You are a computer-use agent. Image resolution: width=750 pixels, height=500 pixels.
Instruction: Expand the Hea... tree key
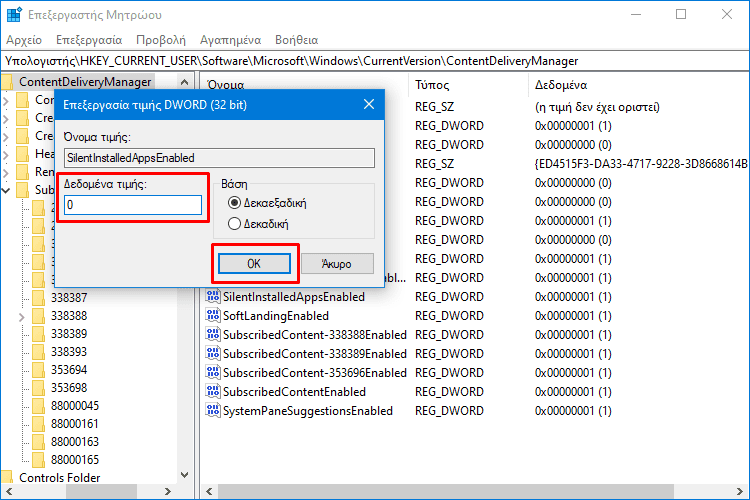click(6, 155)
